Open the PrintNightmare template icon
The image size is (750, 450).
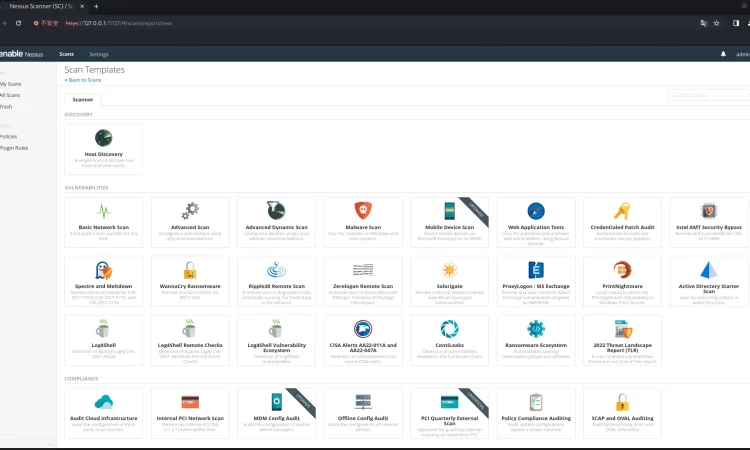(622, 270)
